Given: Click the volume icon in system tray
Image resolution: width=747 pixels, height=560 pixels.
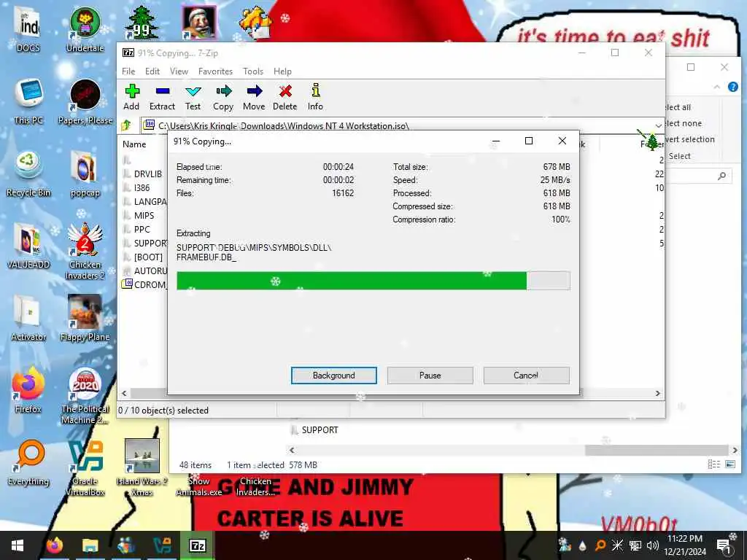Looking at the screenshot, I should pos(653,545).
